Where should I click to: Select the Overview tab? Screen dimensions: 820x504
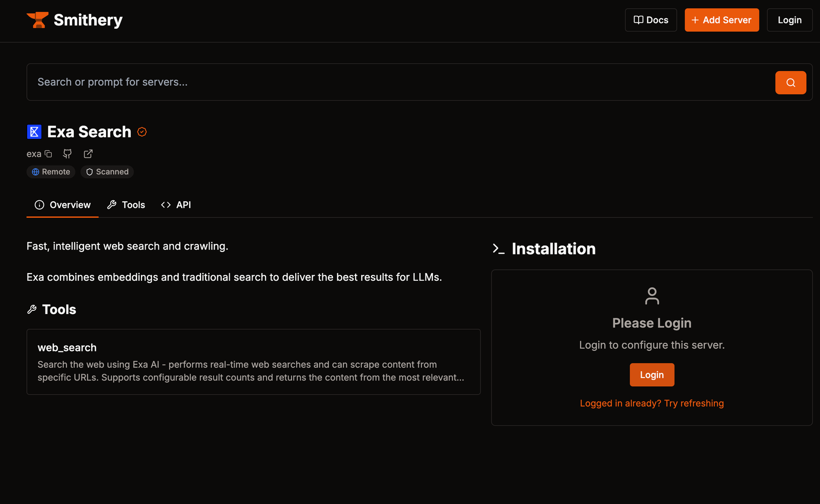pos(63,205)
